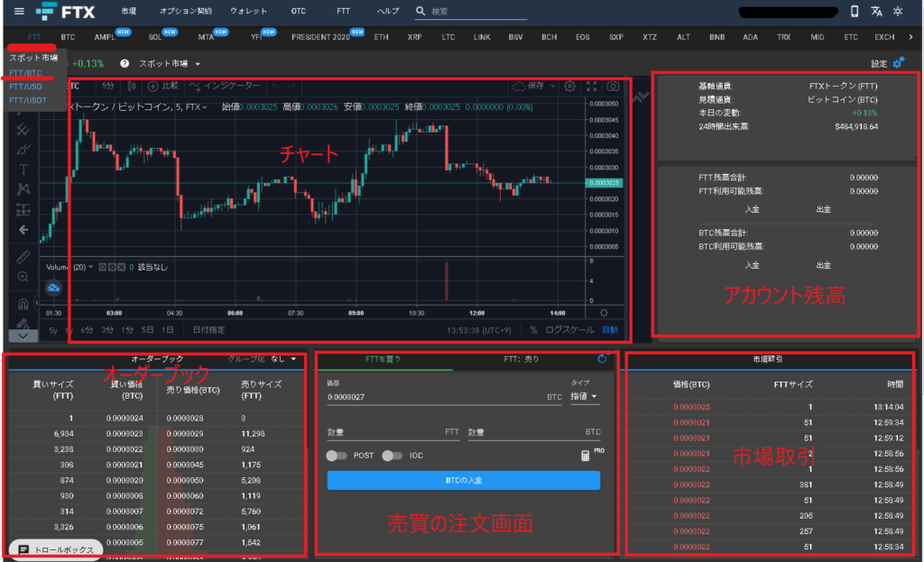924x562 pixels.
Task: Click the chart redo arrow
Action: tap(291, 86)
